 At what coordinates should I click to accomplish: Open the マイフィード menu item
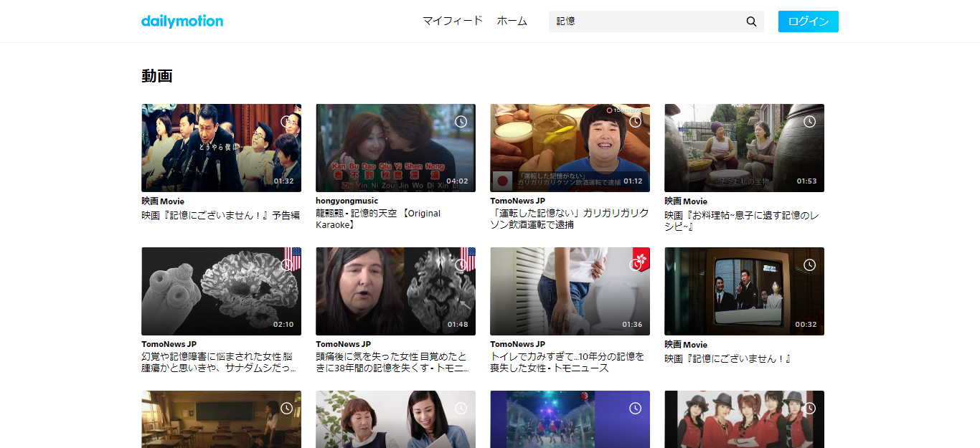coord(453,22)
